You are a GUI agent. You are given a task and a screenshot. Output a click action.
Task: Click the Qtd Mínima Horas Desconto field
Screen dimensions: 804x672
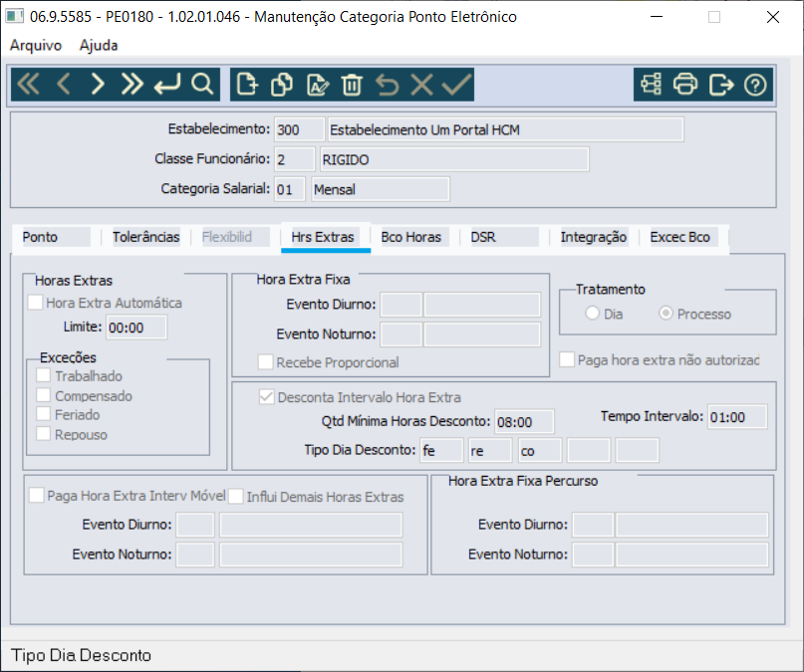pos(524,421)
